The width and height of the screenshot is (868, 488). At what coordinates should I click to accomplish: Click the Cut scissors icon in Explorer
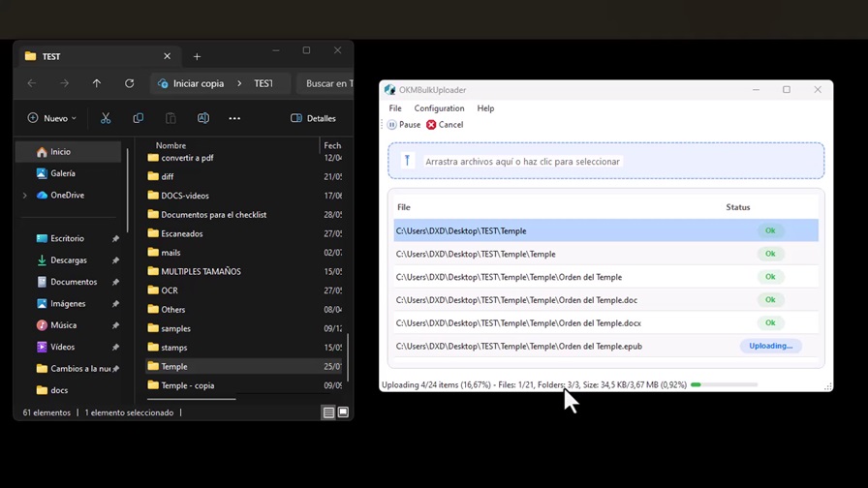[106, 118]
